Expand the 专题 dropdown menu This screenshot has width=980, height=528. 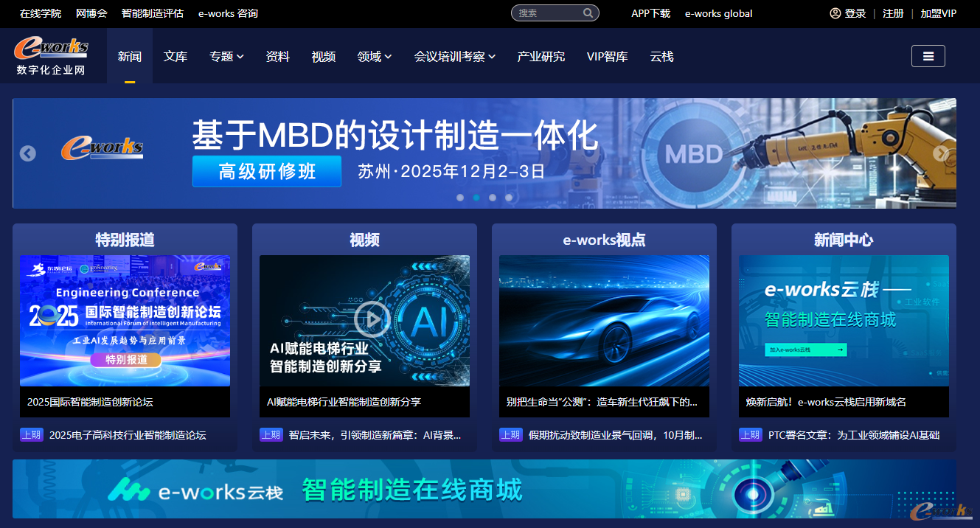tap(226, 57)
